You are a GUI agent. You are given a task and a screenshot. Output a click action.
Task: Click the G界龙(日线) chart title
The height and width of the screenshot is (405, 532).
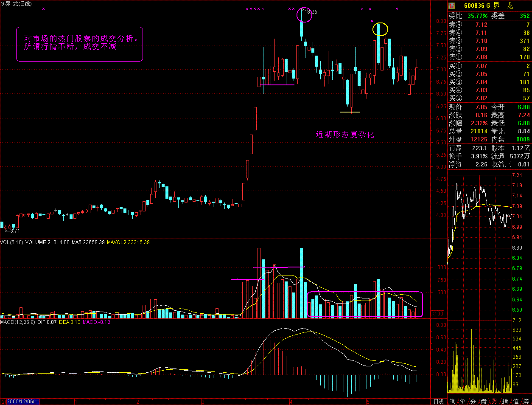tap(16, 4)
